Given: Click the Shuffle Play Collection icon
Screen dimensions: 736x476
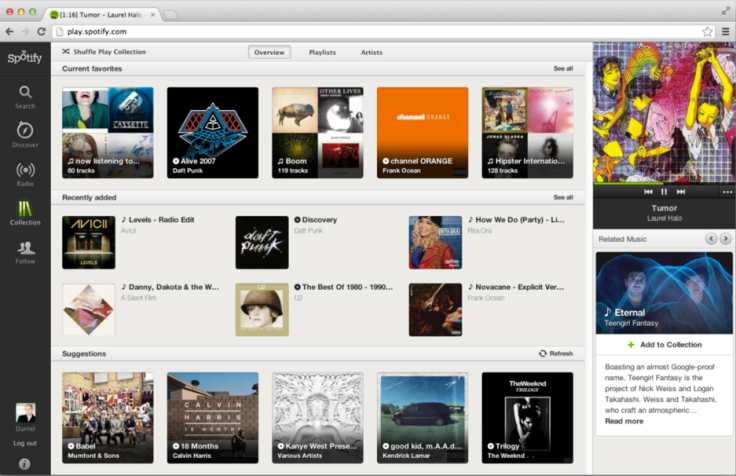Looking at the screenshot, I should pos(66,52).
